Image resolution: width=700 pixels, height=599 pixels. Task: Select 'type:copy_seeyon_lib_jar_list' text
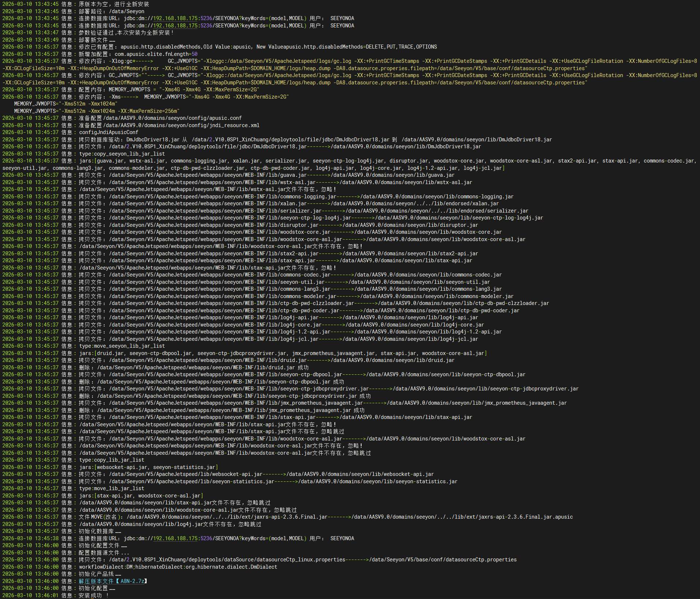pyautogui.click(x=122, y=154)
